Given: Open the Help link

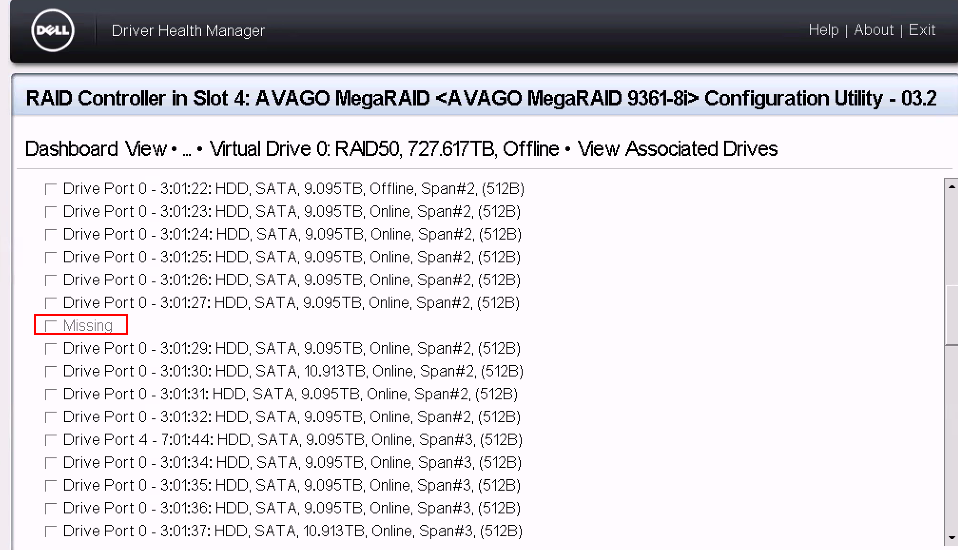Looking at the screenshot, I should [823, 30].
